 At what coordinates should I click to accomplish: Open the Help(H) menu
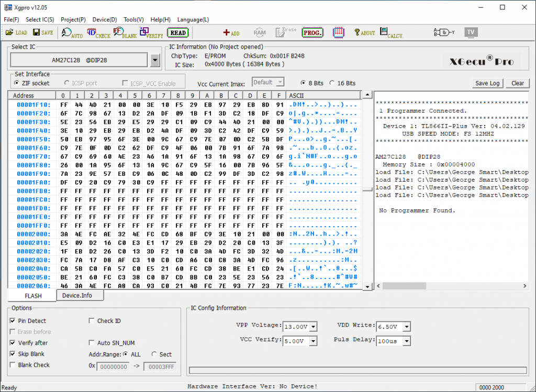click(x=161, y=20)
